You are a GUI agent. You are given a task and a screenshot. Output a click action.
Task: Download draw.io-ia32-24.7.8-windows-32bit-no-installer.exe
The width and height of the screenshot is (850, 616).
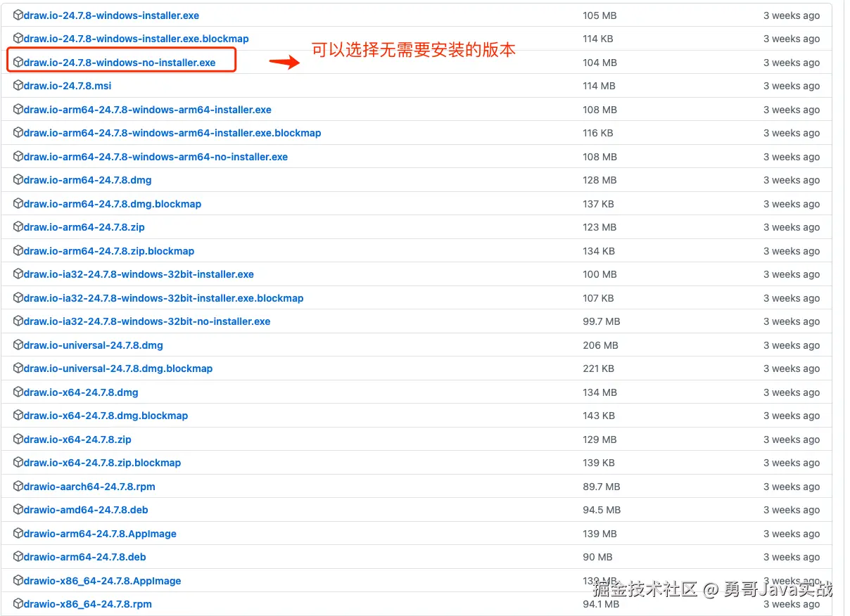147,321
